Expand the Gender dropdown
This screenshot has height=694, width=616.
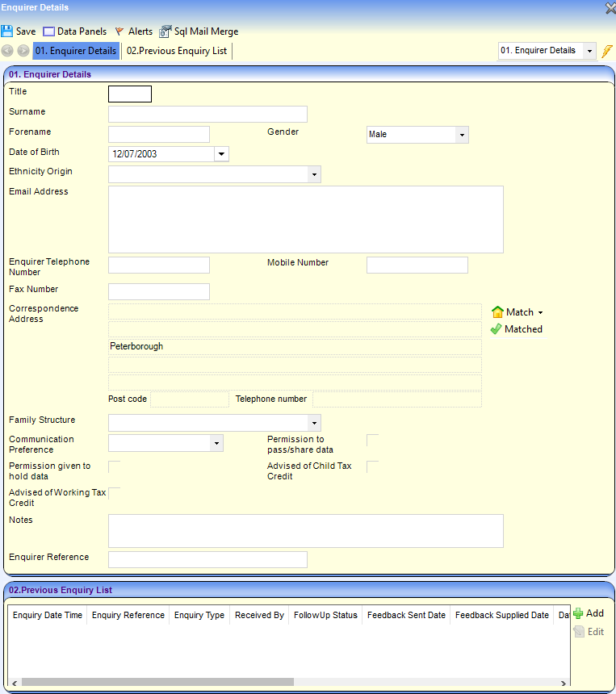(461, 135)
